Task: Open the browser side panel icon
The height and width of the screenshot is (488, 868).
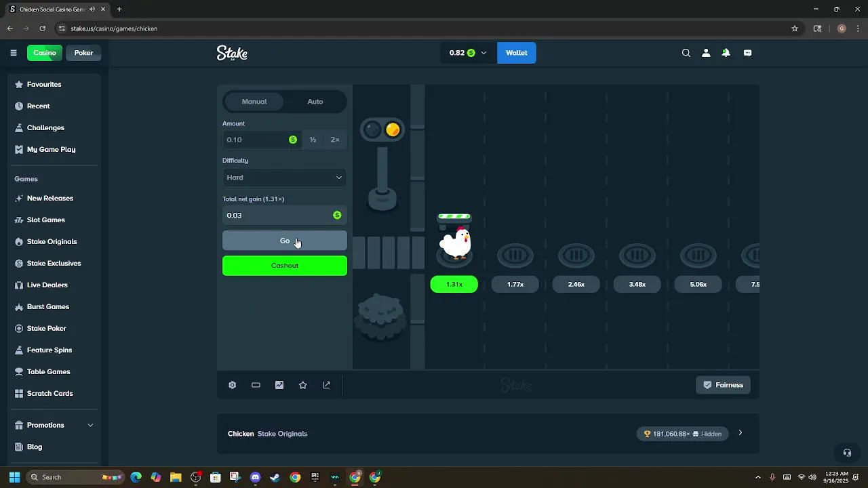Action: 817,28
